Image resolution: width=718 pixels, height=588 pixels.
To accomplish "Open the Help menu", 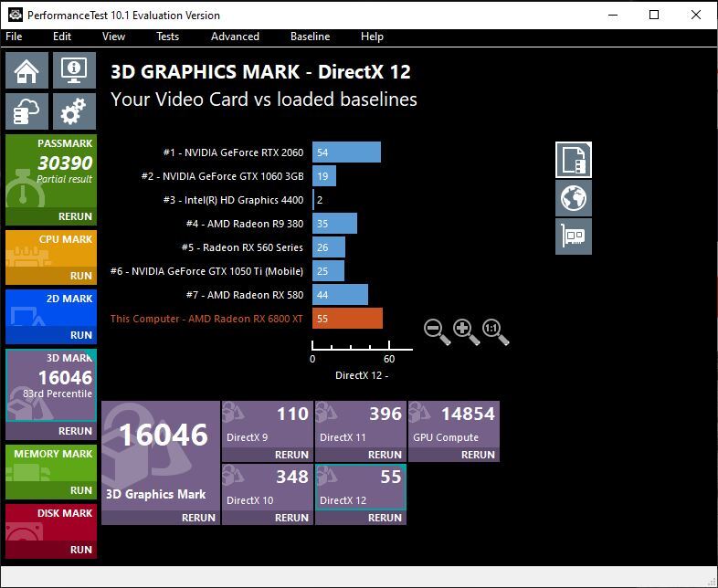I will tap(372, 37).
